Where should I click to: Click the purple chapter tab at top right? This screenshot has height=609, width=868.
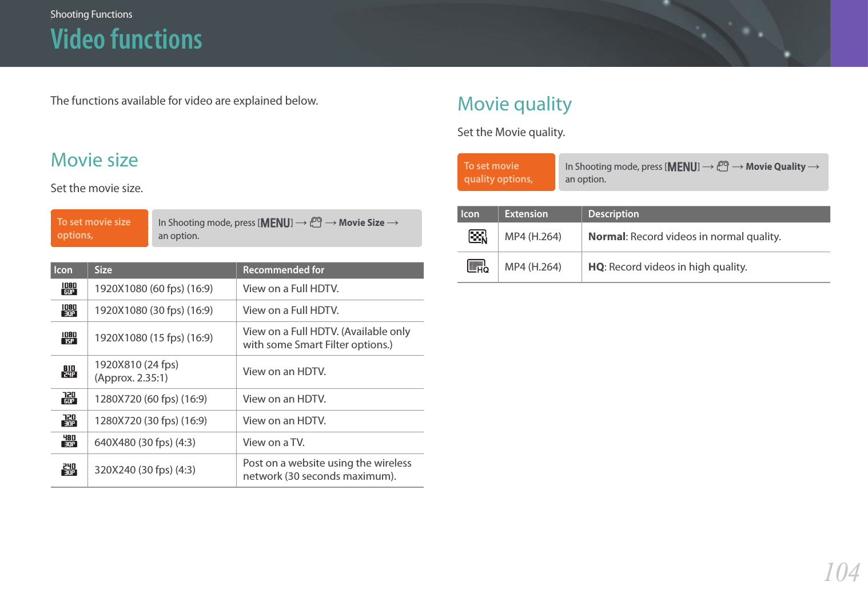pos(849,33)
